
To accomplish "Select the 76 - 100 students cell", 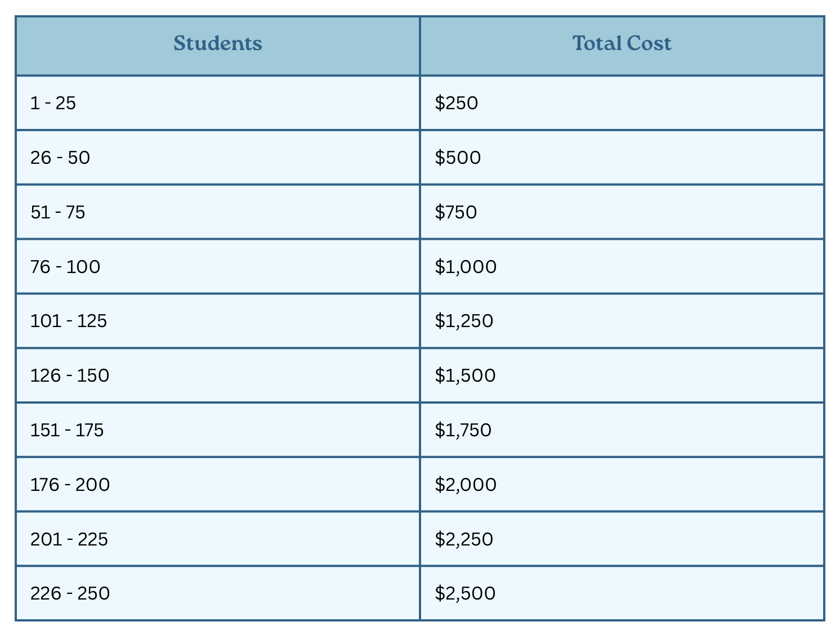I will [x=218, y=266].
